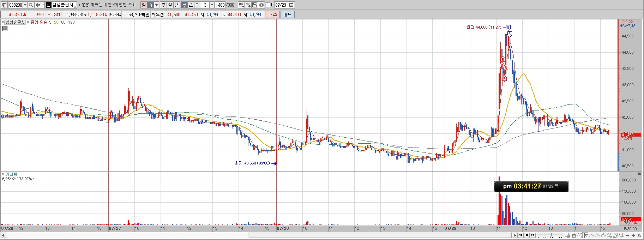Toggle the D checkbox next to date
The image size is (644, 240).
click(x=268, y=5)
